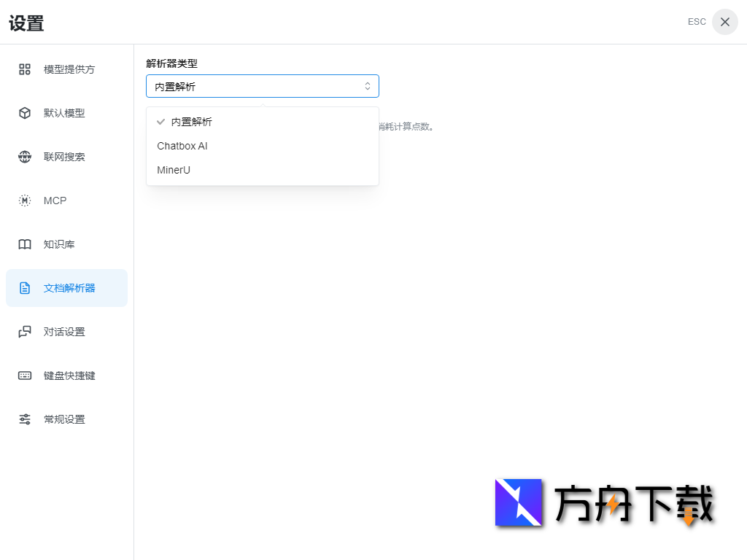Click the 默认模型 cube icon
This screenshot has height=560, width=747.
[x=24, y=113]
